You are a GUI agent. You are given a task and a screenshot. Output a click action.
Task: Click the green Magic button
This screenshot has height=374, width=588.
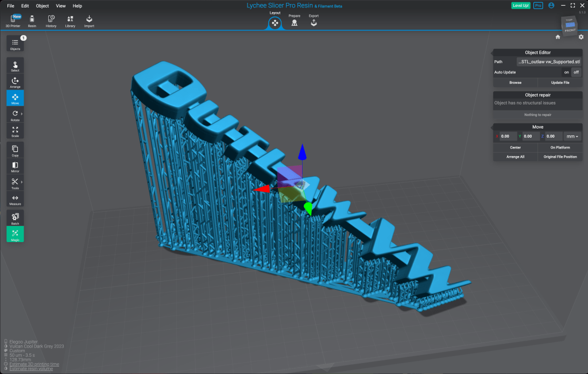(x=15, y=234)
